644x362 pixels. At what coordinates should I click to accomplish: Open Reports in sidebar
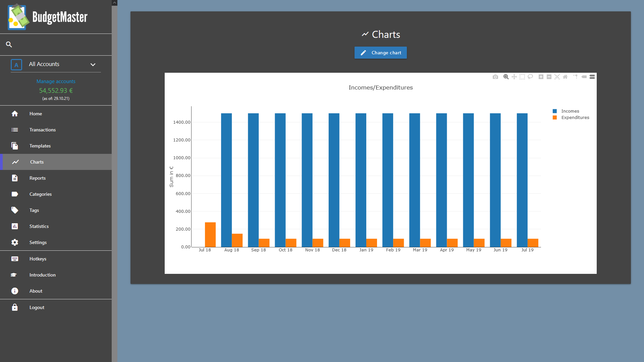click(x=56, y=178)
